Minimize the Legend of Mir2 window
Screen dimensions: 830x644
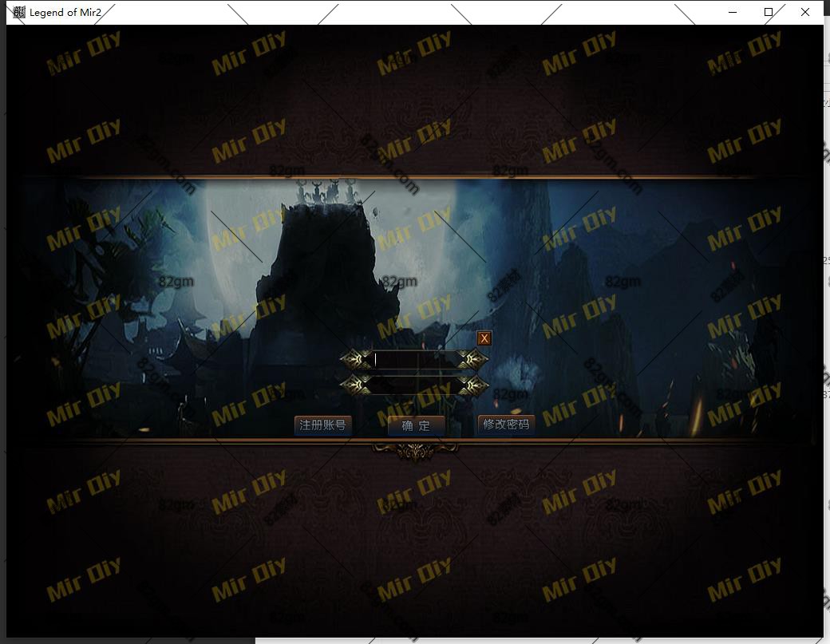(733, 12)
